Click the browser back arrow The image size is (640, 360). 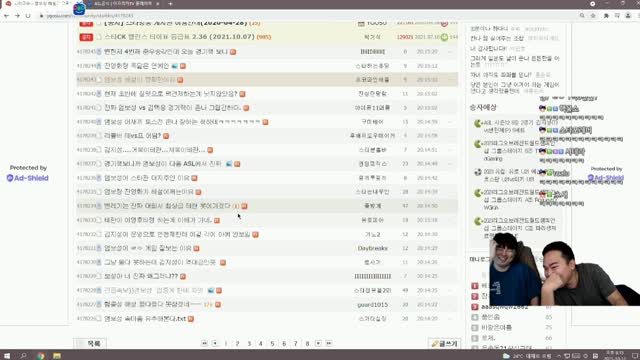click(x=7, y=16)
